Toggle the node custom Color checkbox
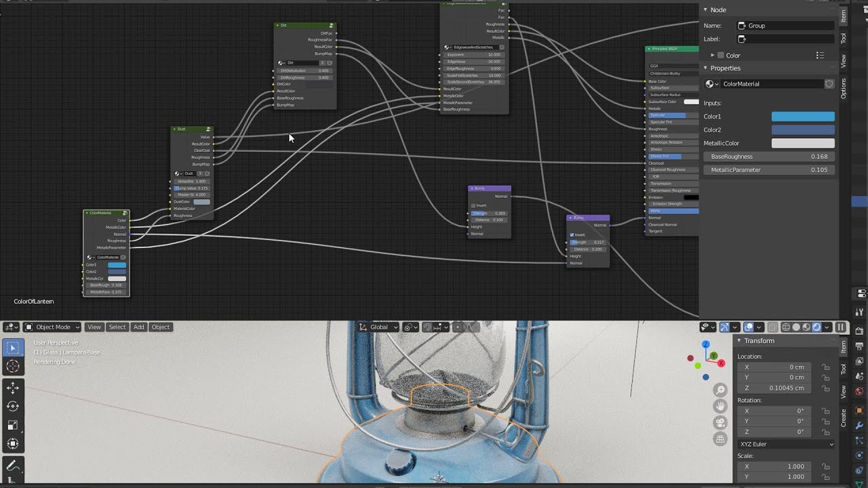Viewport: 868px width, 488px height. click(x=721, y=56)
